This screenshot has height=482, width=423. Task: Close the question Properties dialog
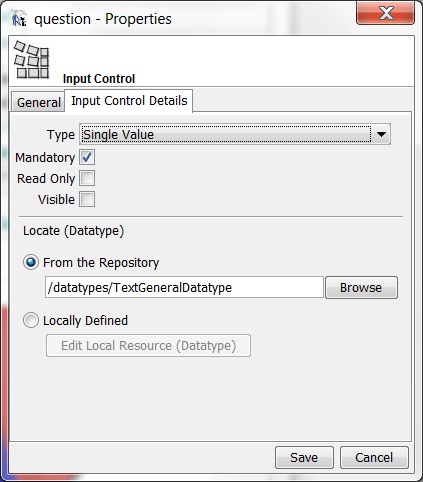(x=385, y=13)
